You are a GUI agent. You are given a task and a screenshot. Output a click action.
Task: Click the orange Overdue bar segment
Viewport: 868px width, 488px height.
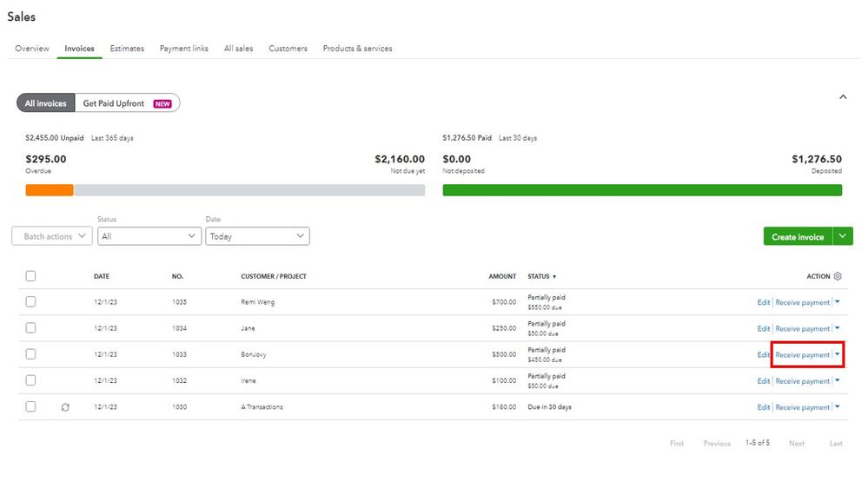click(50, 190)
